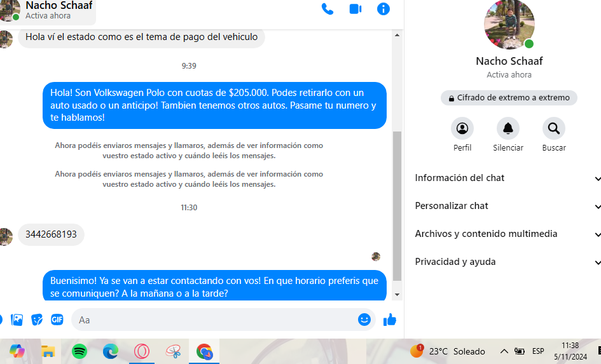The height and width of the screenshot is (364, 601).
Task: Open the sticker picker
Action: coord(37,320)
